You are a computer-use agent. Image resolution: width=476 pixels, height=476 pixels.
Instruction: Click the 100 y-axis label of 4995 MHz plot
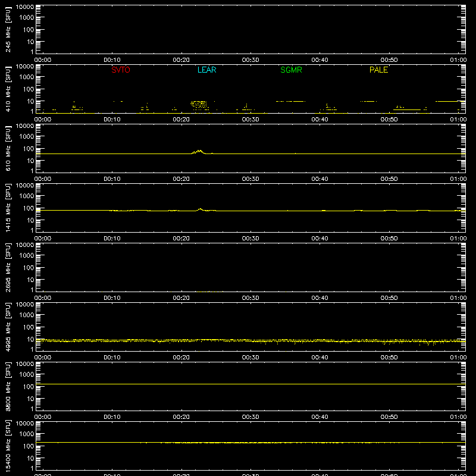click(29, 327)
